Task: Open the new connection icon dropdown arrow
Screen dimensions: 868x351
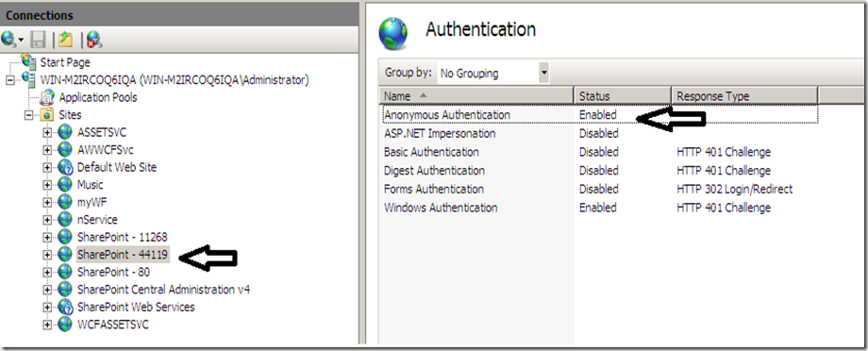Action: click(21, 41)
